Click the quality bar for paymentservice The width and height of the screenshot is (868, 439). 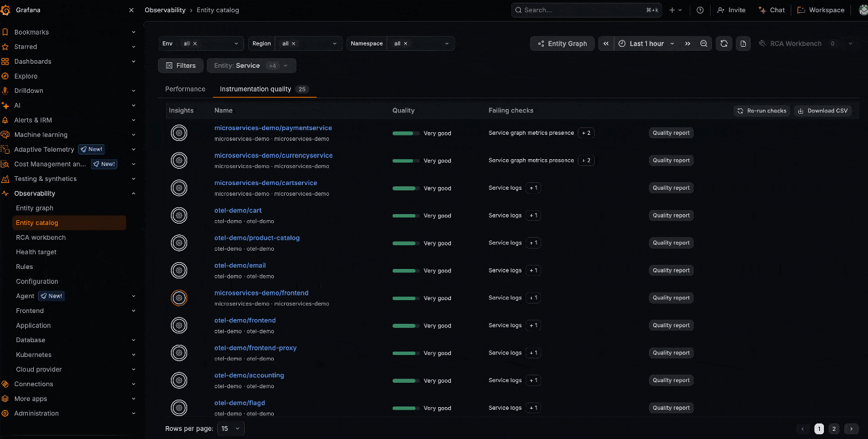click(406, 133)
